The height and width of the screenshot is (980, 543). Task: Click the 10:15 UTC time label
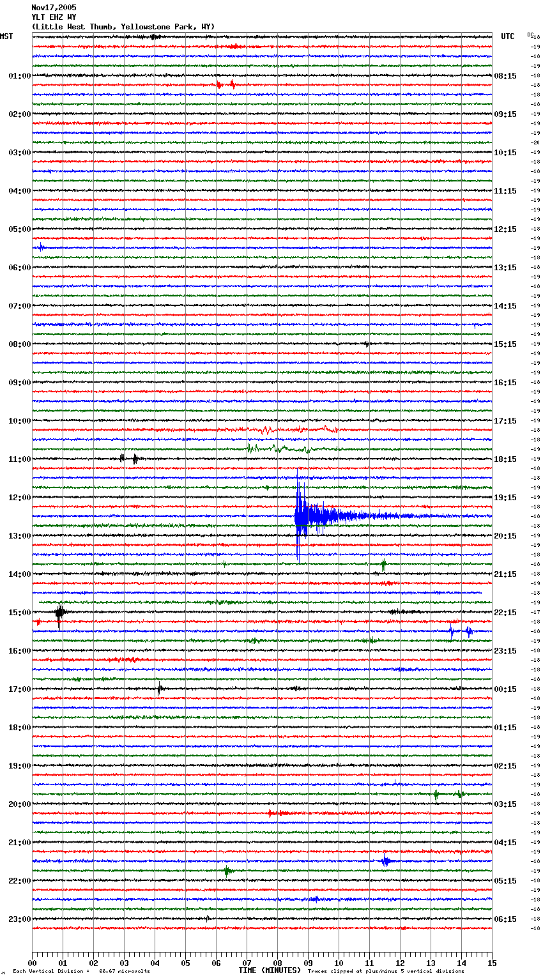505,153
